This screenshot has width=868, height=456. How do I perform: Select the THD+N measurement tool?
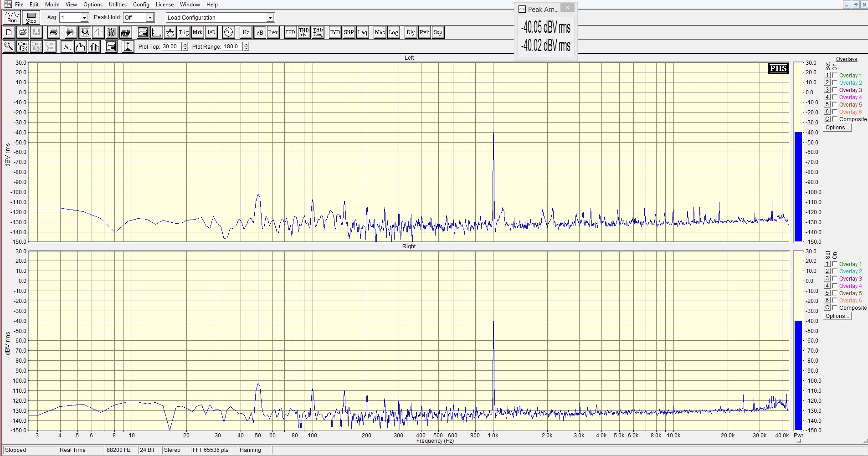[304, 32]
